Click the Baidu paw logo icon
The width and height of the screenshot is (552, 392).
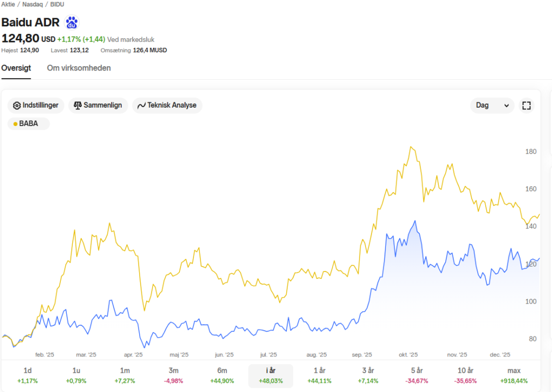[72, 23]
